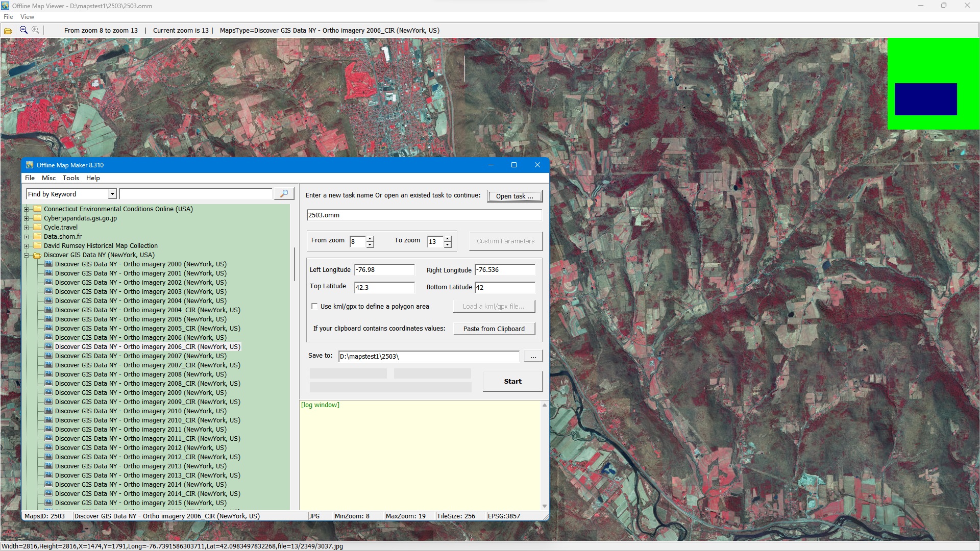Click the Offline Map Maker title bar icon
This screenshot has height=551, width=980.
coord(30,165)
